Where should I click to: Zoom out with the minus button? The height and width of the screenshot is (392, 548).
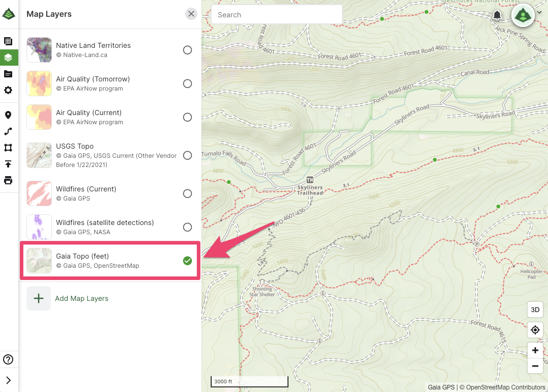[535, 366]
